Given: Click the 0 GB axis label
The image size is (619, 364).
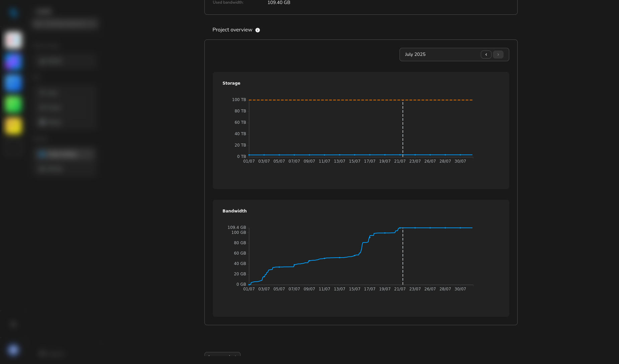Looking at the screenshot, I should (241, 284).
